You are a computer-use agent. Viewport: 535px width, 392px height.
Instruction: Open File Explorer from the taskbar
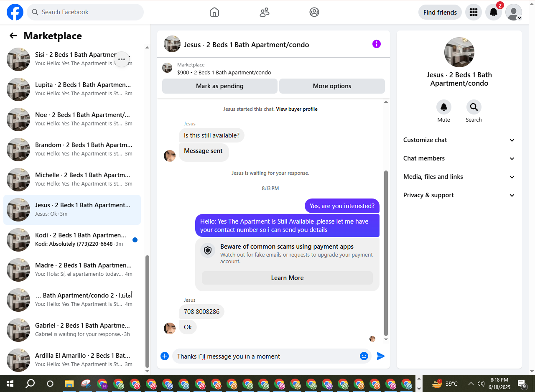(69, 384)
